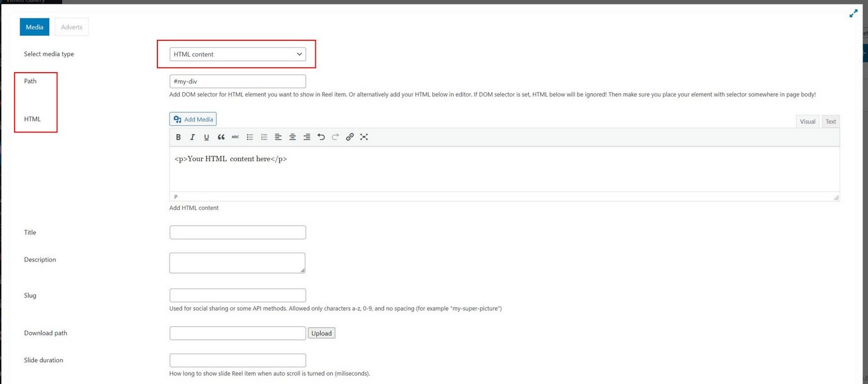Undo the last editor change
Viewport: 868px width, 384px height.
[321, 137]
